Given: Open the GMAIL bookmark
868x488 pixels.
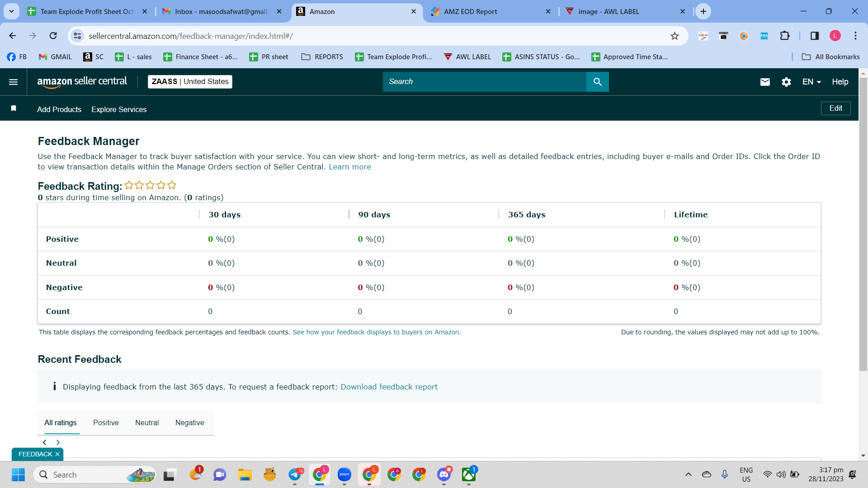Looking at the screenshot, I should coord(55,57).
